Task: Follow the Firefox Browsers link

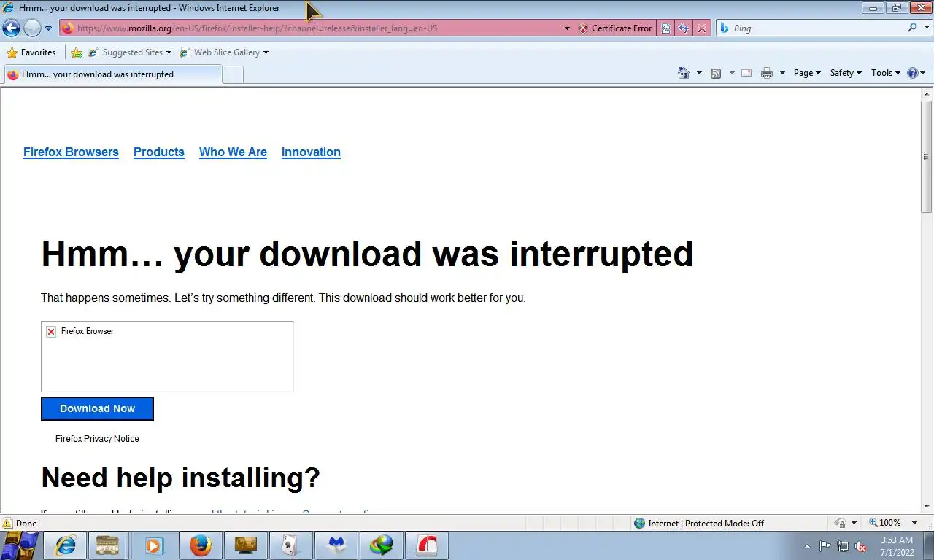Action: pos(71,152)
